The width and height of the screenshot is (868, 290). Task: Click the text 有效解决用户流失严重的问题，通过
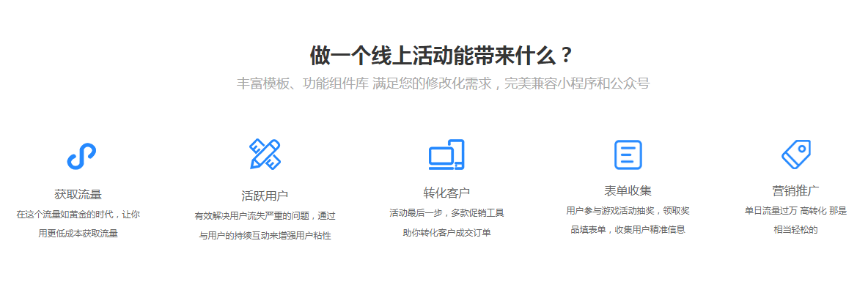pos(265,216)
